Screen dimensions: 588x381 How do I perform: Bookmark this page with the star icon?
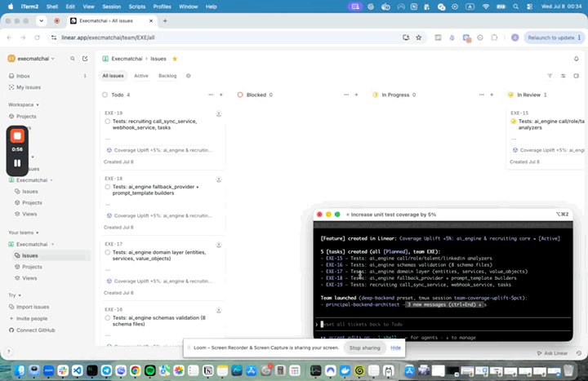(x=418, y=38)
